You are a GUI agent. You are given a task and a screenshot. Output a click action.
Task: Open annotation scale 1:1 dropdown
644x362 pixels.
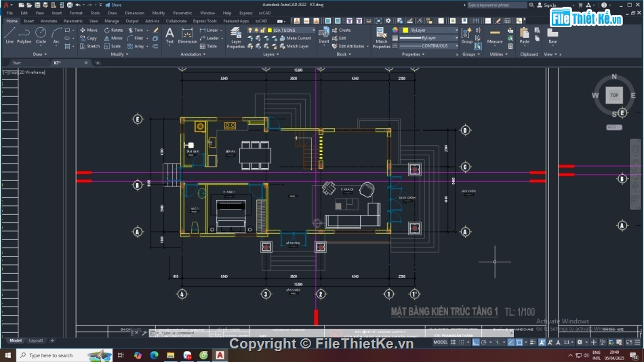[x=568, y=342]
